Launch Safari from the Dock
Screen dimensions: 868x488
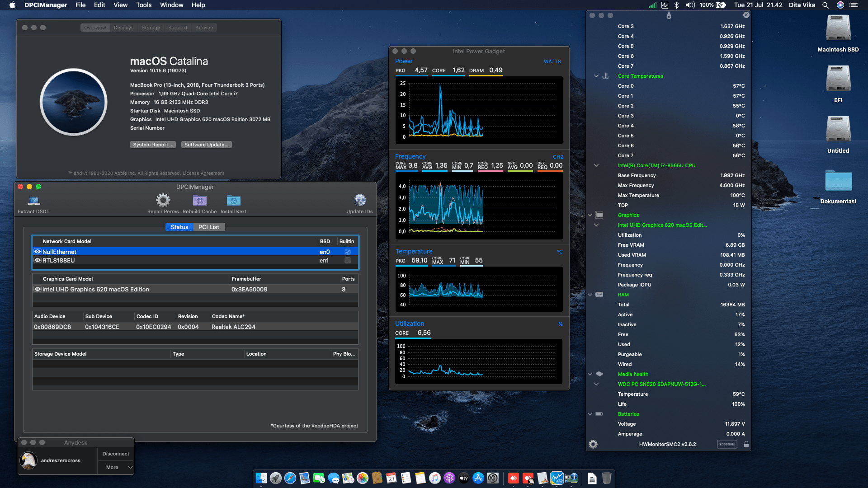click(x=290, y=478)
